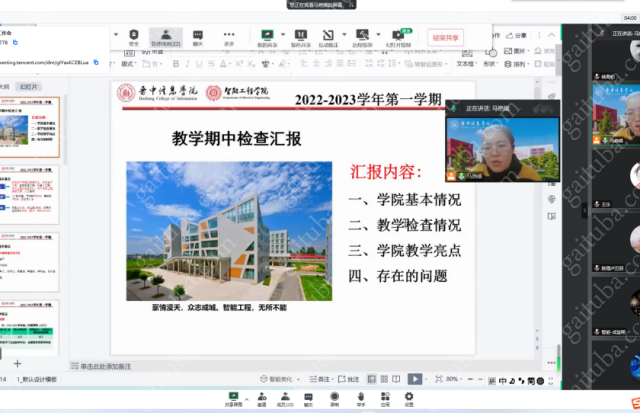Align text right in the ribbon

tap(328, 63)
